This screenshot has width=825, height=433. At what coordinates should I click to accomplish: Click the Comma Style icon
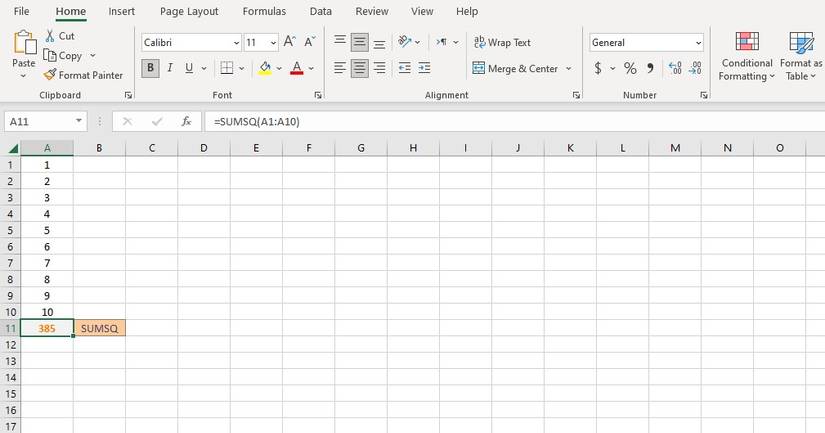coord(650,68)
